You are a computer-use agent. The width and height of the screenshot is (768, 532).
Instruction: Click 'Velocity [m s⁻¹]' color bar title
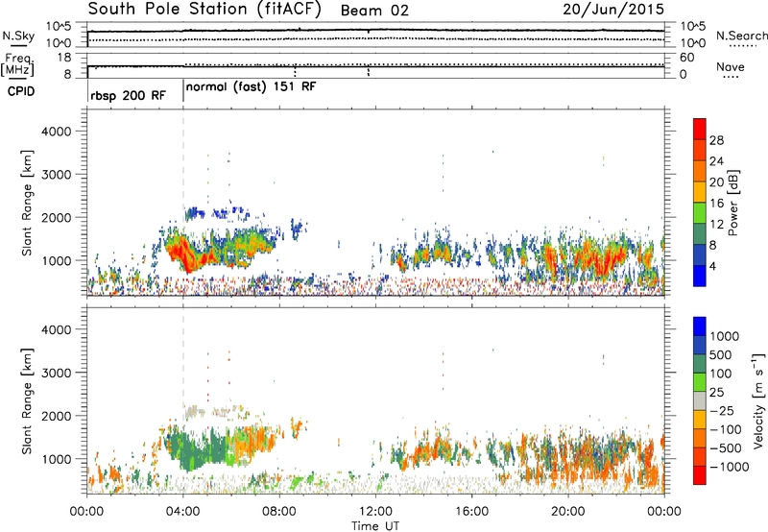tap(758, 400)
